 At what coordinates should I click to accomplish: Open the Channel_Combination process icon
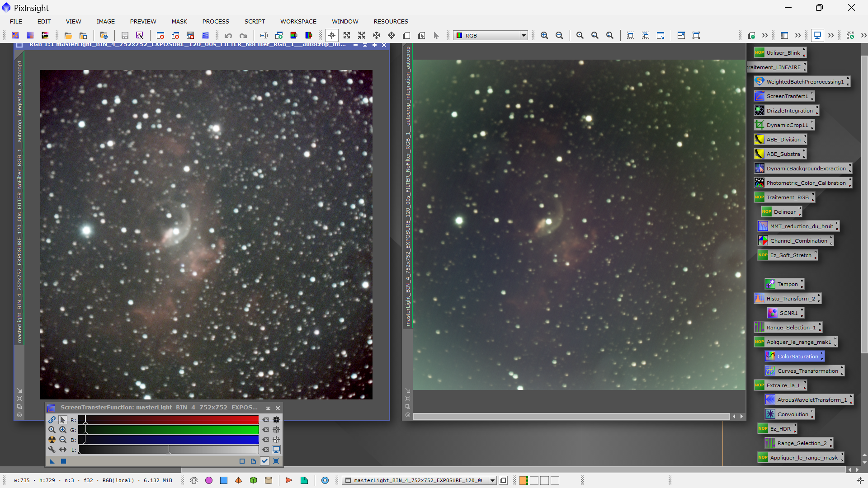click(795, 241)
